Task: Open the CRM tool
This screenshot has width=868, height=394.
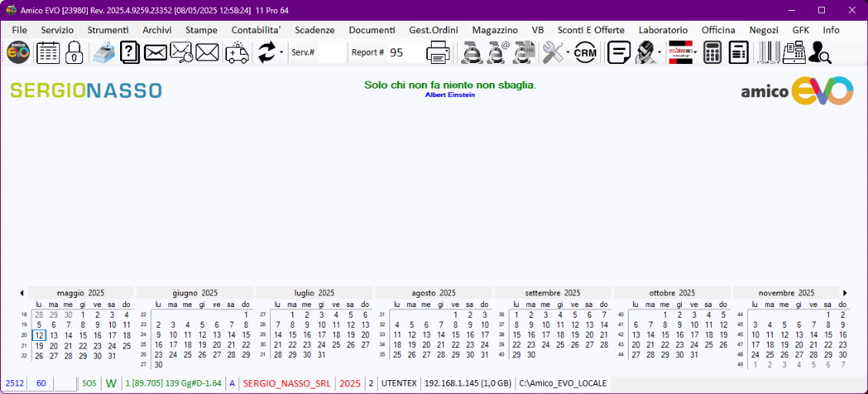Action: tap(586, 52)
